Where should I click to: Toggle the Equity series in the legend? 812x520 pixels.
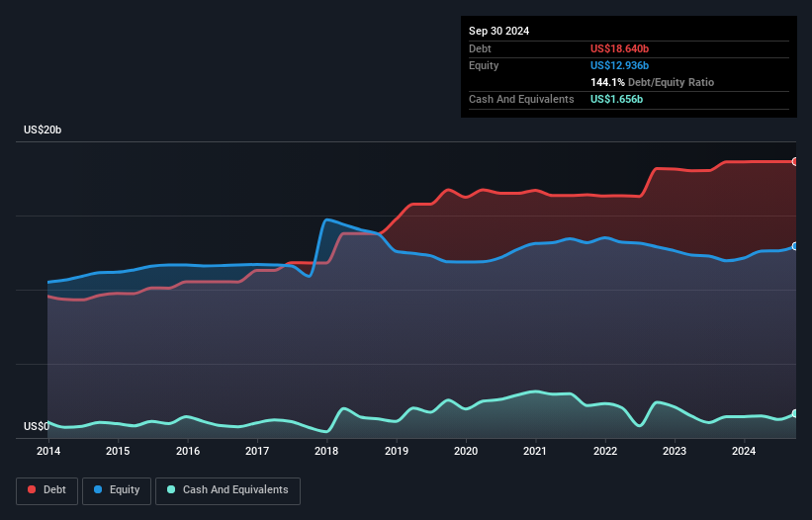[x=117, y=490]
